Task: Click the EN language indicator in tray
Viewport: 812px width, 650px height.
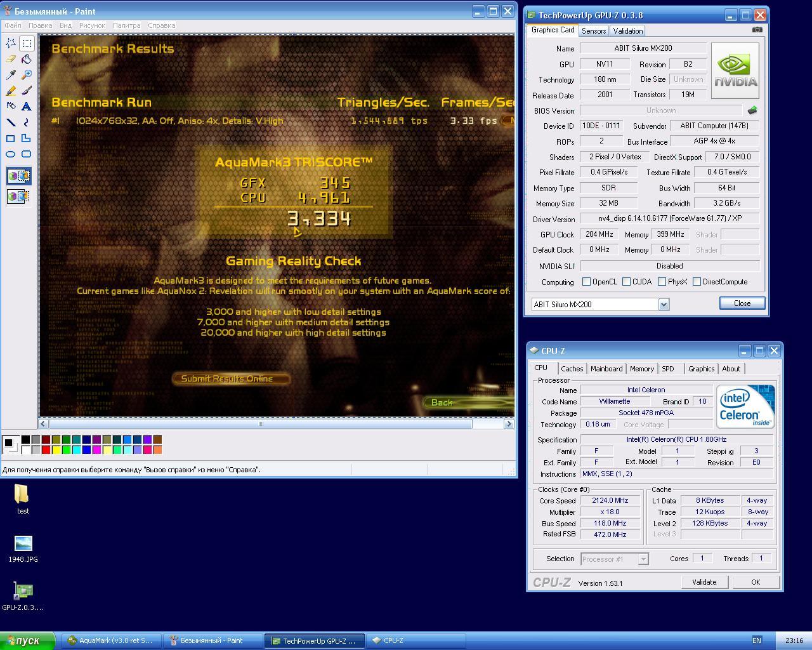Action: click(757, 640)
